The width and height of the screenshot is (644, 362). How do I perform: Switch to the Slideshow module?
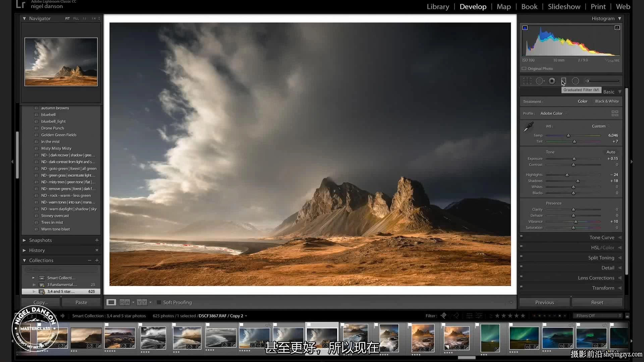point(564,7)
